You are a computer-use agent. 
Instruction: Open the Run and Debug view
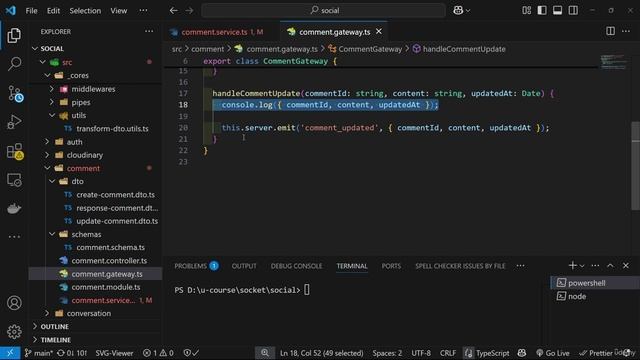tap(14, 122)
